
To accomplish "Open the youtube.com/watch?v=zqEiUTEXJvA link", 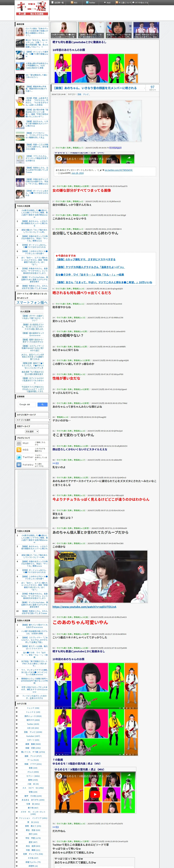I will coord(84,607).
